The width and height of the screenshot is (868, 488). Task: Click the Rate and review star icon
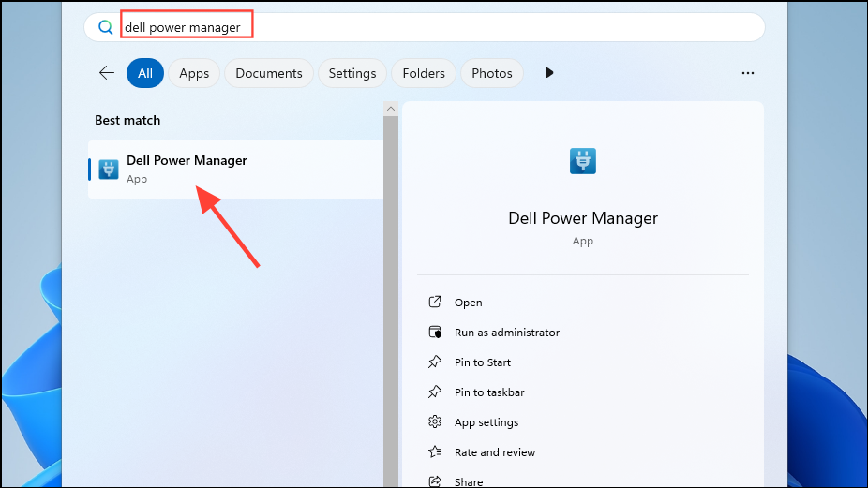pyautogui.click(x=435, y=452)
